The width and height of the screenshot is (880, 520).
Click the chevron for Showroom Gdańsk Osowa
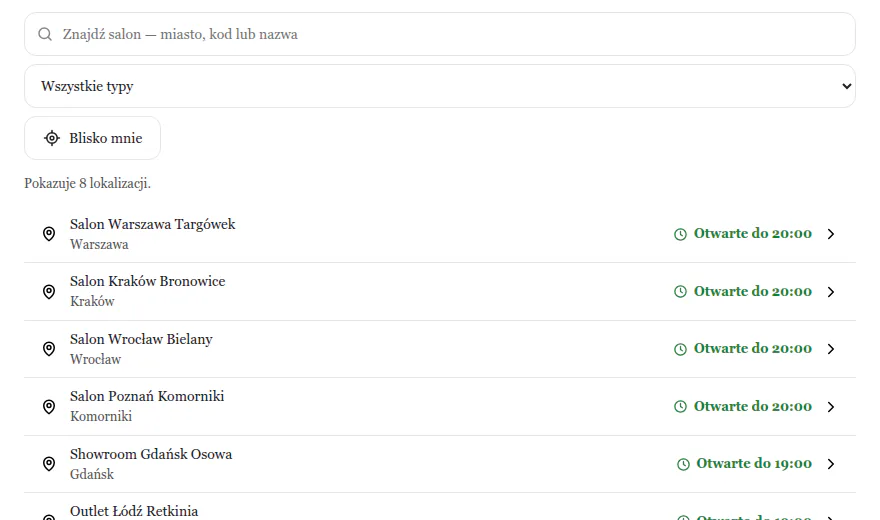pos(831,464)
